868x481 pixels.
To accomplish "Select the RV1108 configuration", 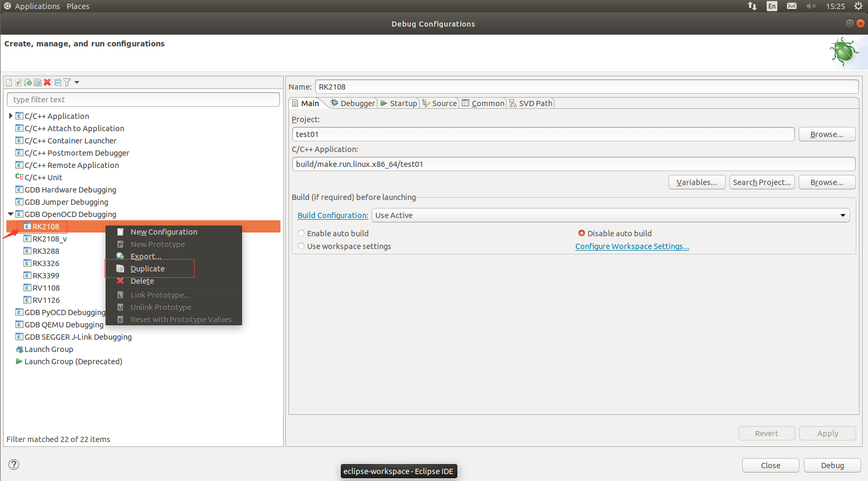I will pos(46,288).
